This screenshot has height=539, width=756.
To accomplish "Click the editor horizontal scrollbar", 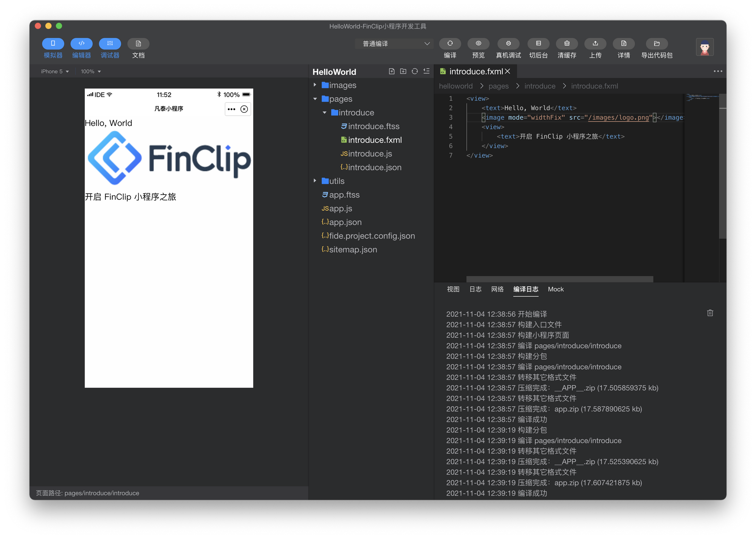I will point(559,279).
